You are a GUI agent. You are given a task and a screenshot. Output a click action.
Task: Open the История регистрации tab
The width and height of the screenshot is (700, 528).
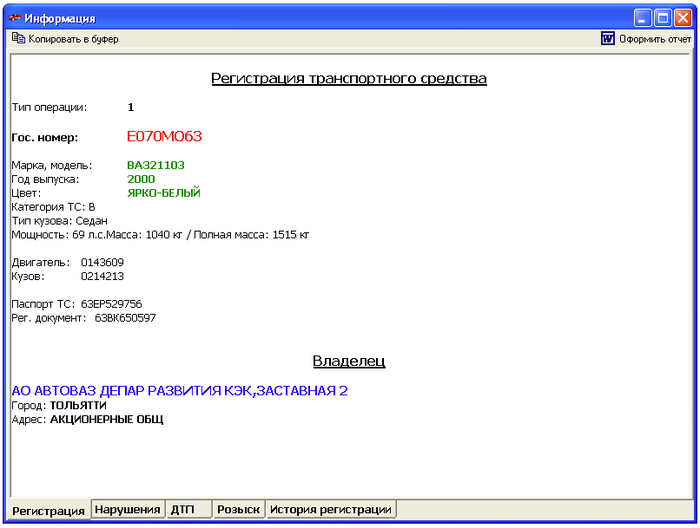(331, 509)
